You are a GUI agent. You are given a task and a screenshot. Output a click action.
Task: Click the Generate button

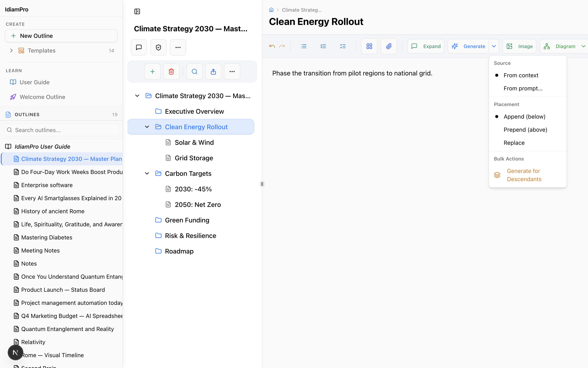[x=468, y=46]
